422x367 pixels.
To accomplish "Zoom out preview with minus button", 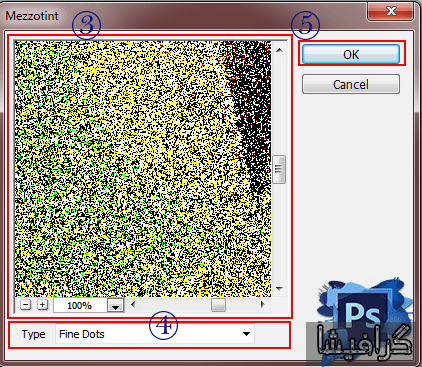I will pyautogui.click(x=26, y=305).
